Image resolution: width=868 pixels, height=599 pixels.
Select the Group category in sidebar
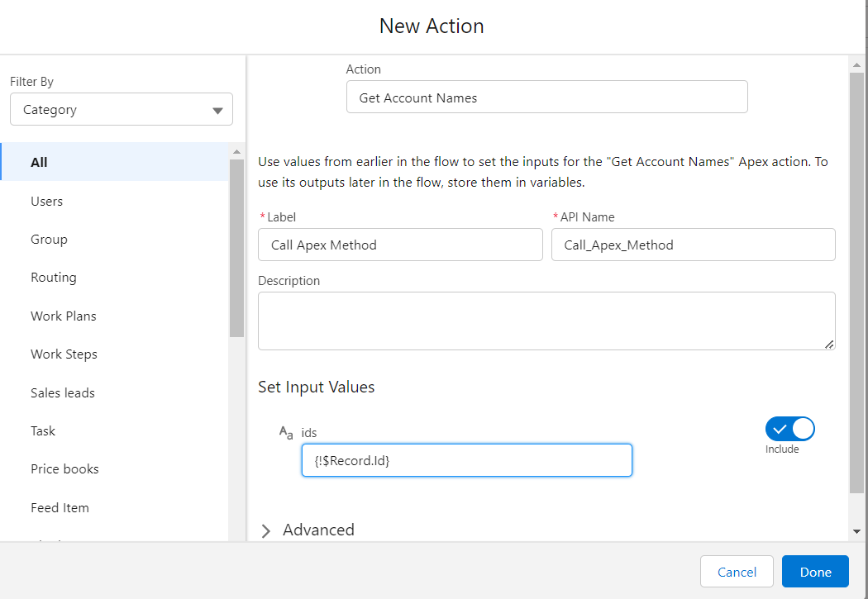click(49, 240)
